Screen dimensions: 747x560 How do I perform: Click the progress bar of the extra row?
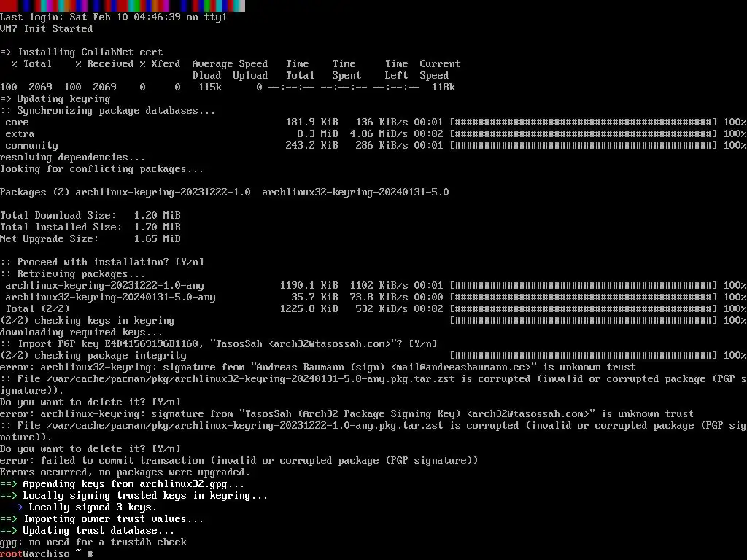tap(584, 134)
